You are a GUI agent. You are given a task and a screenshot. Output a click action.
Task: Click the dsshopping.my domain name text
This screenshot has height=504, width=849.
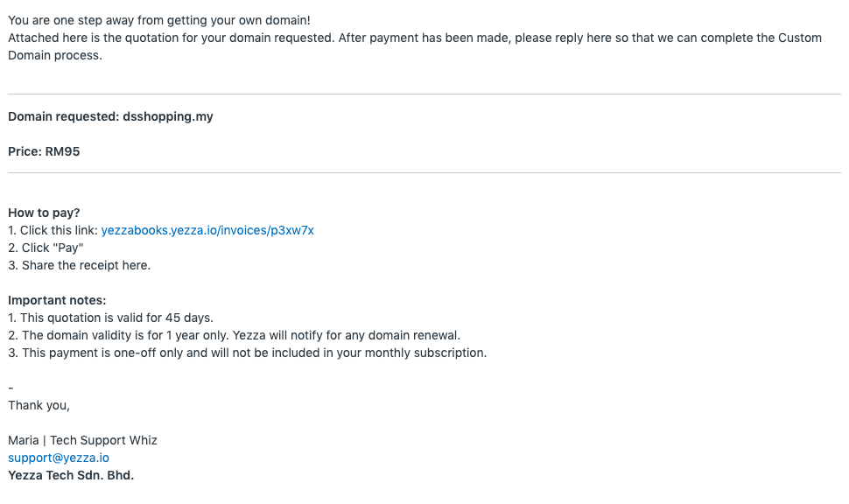[x=168, y=116]
